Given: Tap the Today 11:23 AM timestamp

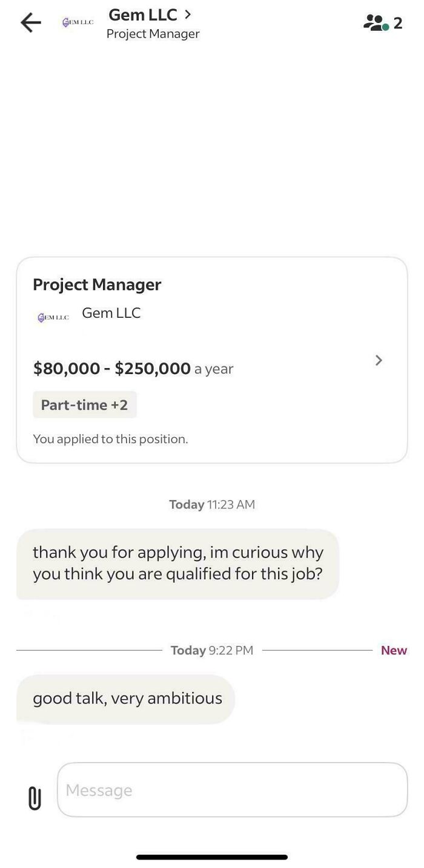Looking at the screenshot, I should pyautogui.click(x=212, y=504).
